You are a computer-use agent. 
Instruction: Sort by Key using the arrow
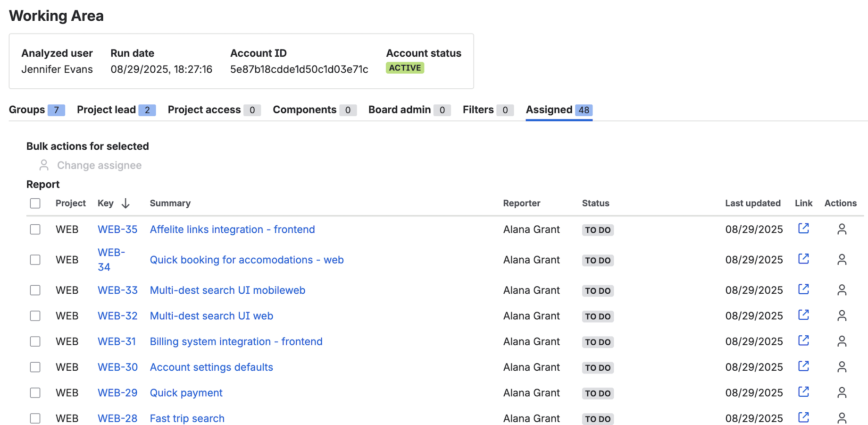pyautogui.click(x=125, y=204)
